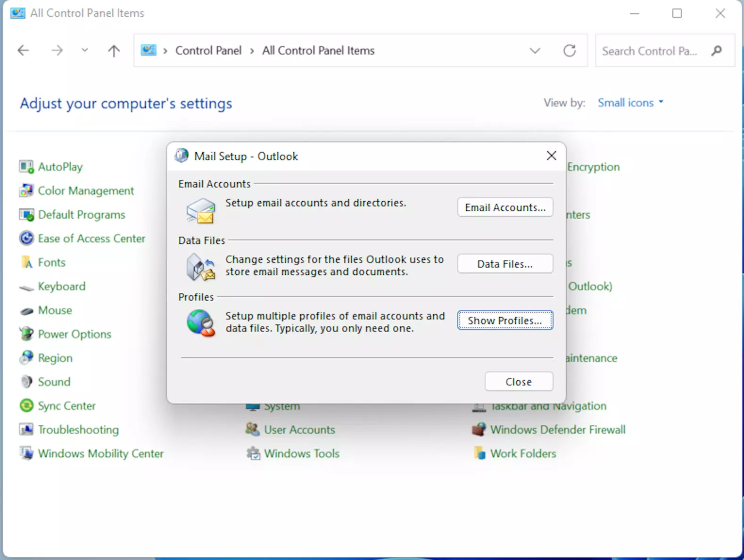This screenshot has height=560, width=744.
Task: Click All Control Panel Items breadcrumb
Action: pos(318,50)
